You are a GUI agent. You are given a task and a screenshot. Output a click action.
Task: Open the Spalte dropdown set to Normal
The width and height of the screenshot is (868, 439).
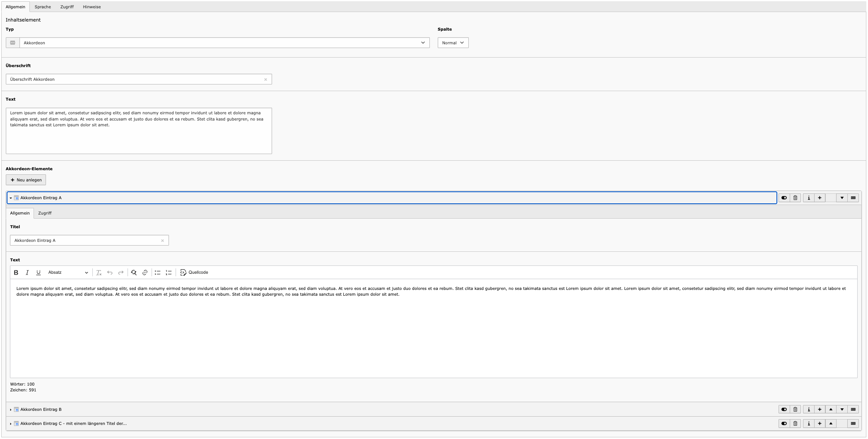click(453, 43)
